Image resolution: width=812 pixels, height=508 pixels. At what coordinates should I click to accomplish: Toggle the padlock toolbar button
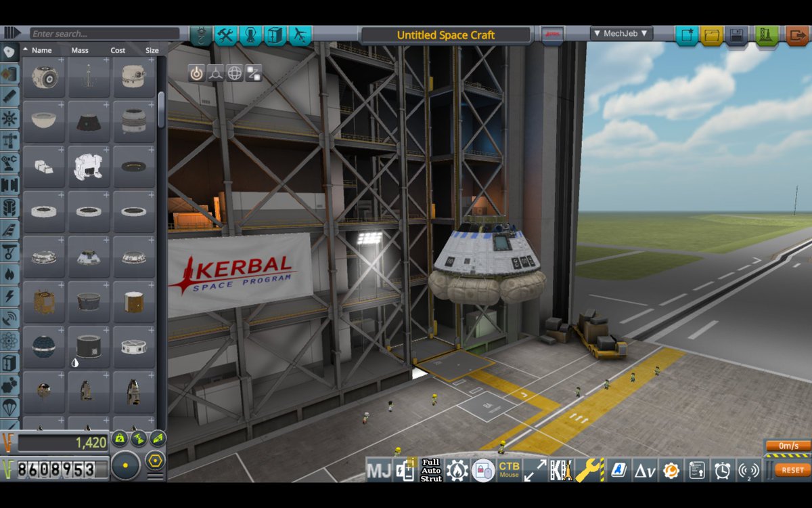click(482, 469)
